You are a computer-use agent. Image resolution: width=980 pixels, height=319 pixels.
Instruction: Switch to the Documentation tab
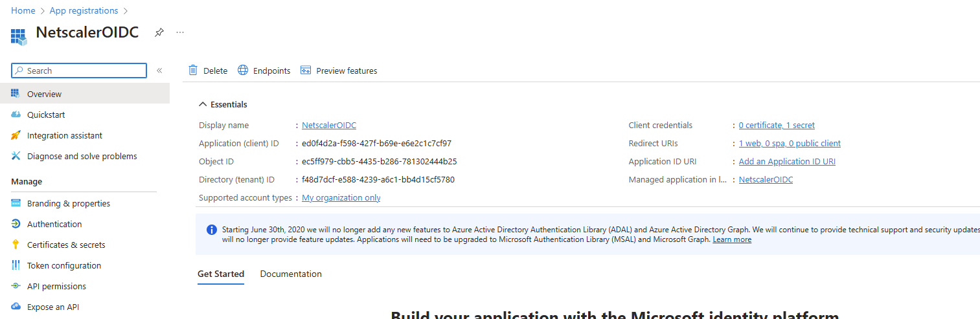[x=291, y=274]
